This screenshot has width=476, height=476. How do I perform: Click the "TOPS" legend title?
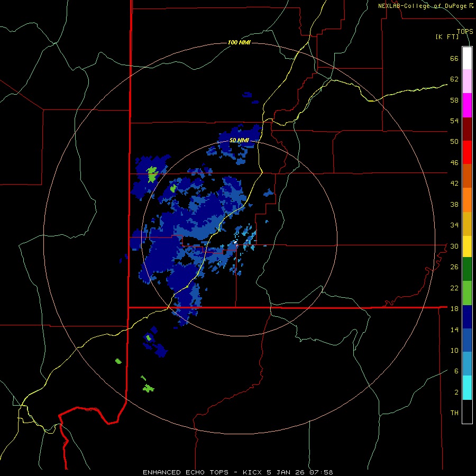coord(465,31)
